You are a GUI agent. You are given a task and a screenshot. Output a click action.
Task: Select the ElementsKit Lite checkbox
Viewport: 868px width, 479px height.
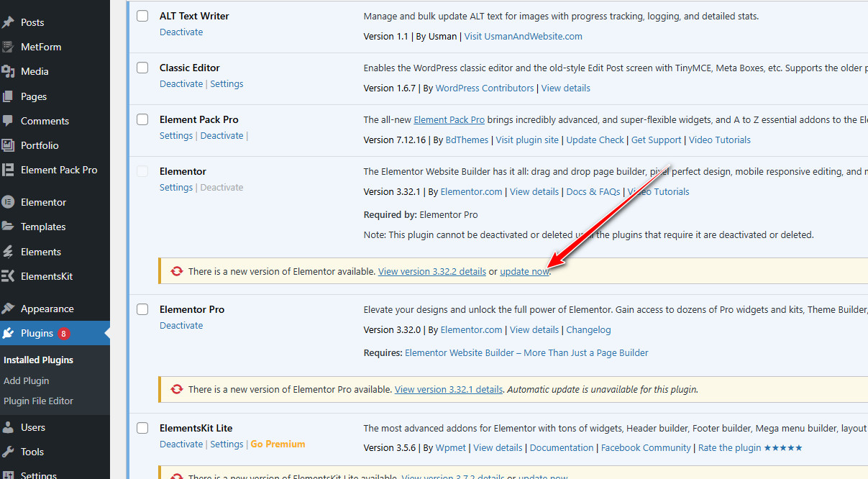point(142,428)
